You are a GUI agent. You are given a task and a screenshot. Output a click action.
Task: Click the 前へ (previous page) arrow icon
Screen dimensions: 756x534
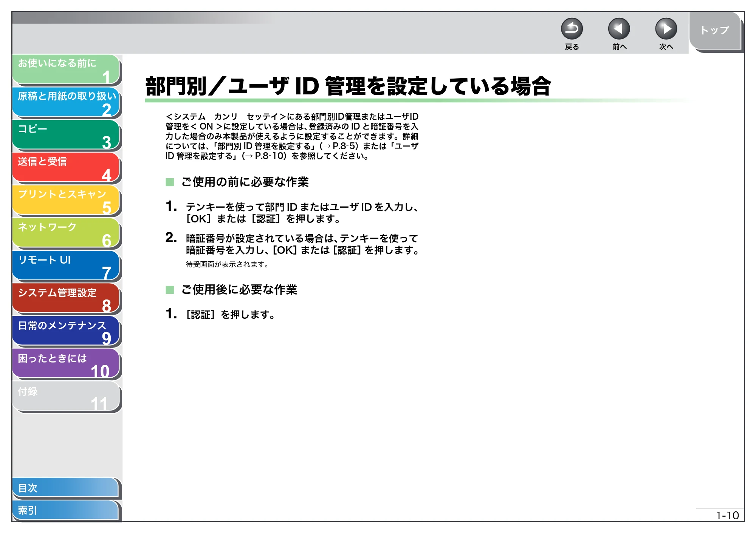(x=619, y=29)
